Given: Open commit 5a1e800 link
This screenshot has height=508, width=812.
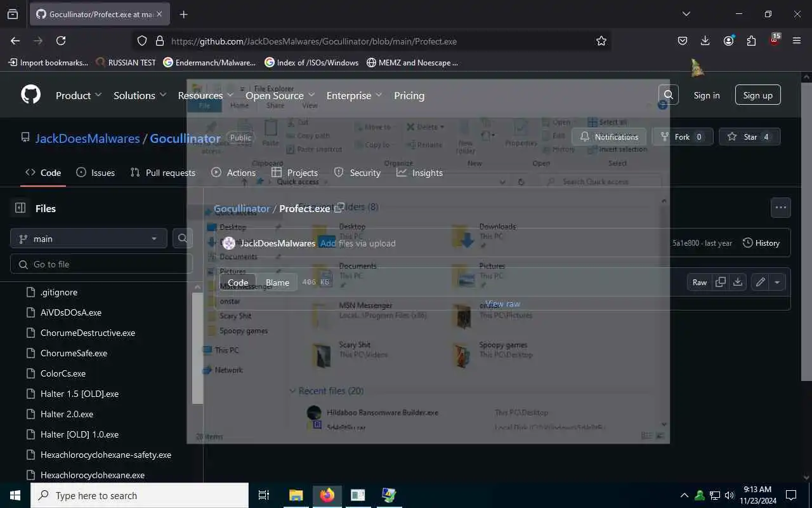Looking at the screenshot, I should click(x=686, y=243).
